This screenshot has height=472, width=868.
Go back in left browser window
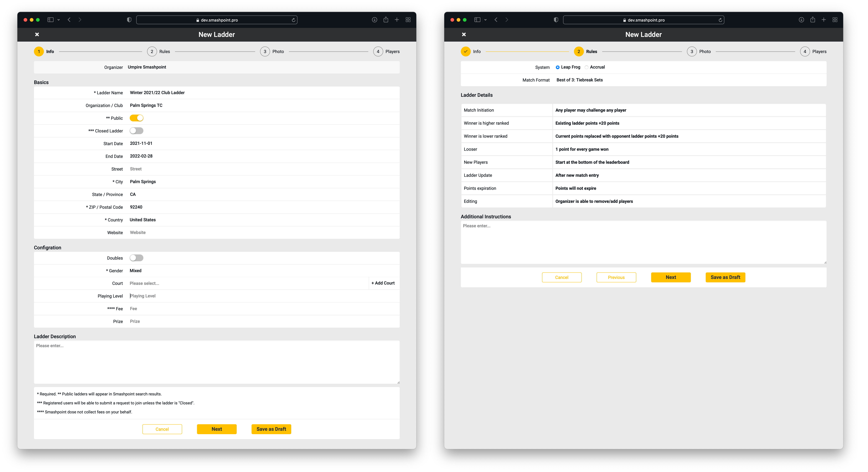[x=69, y=20]
